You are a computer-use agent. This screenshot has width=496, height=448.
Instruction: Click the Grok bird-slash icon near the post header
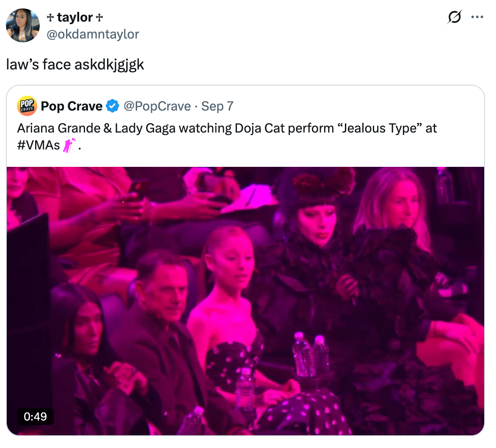tap(454, 17)
